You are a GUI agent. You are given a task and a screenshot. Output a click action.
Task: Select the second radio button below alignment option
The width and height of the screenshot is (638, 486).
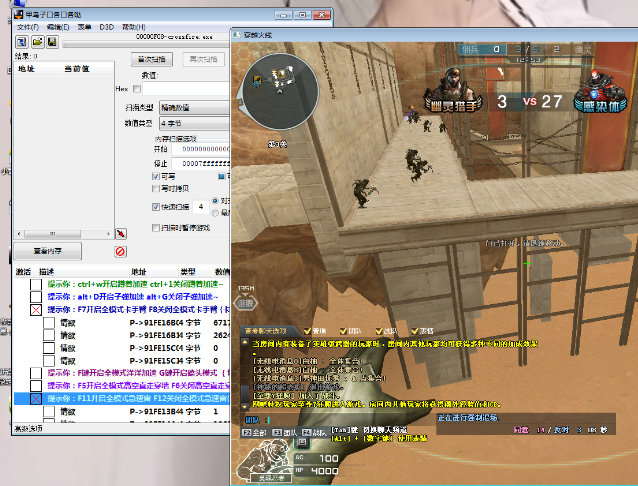point(215,213)
